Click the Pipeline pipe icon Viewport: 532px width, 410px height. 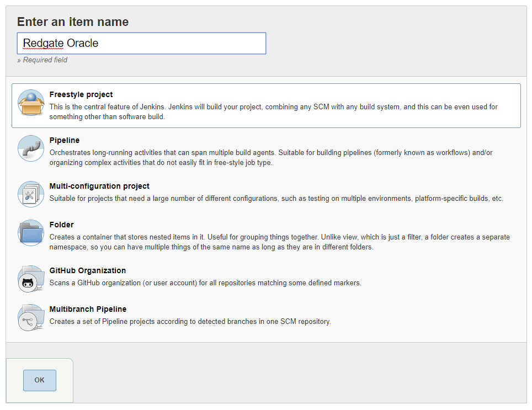(31, 148)
